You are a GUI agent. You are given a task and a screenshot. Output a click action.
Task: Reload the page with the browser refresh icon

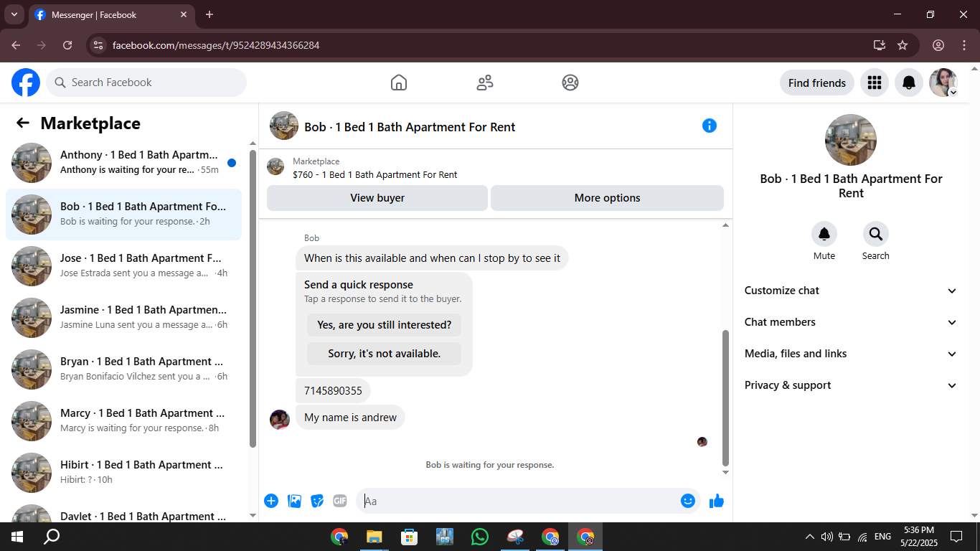67,45
